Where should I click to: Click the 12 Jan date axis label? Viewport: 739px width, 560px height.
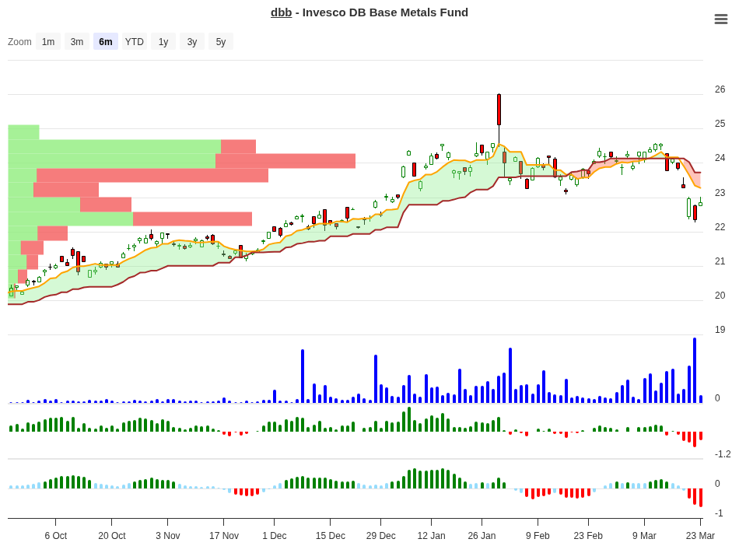point(431,535)
